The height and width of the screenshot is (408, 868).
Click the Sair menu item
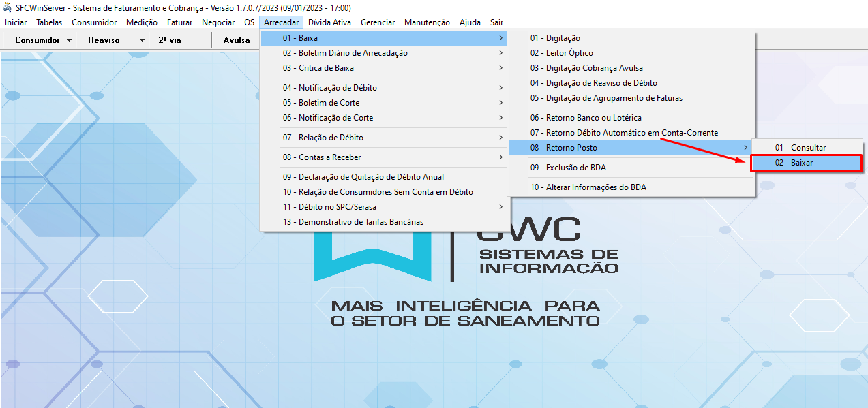point(496,22)
